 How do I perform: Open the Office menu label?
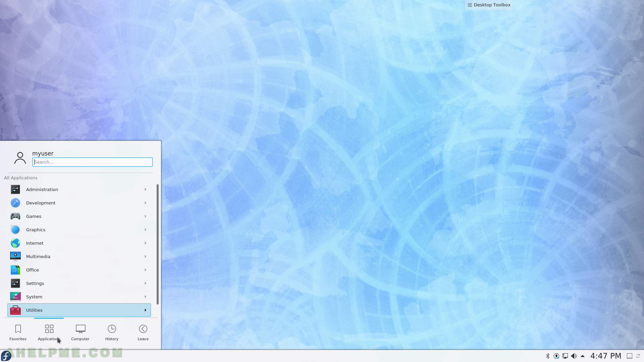(33, 270)
